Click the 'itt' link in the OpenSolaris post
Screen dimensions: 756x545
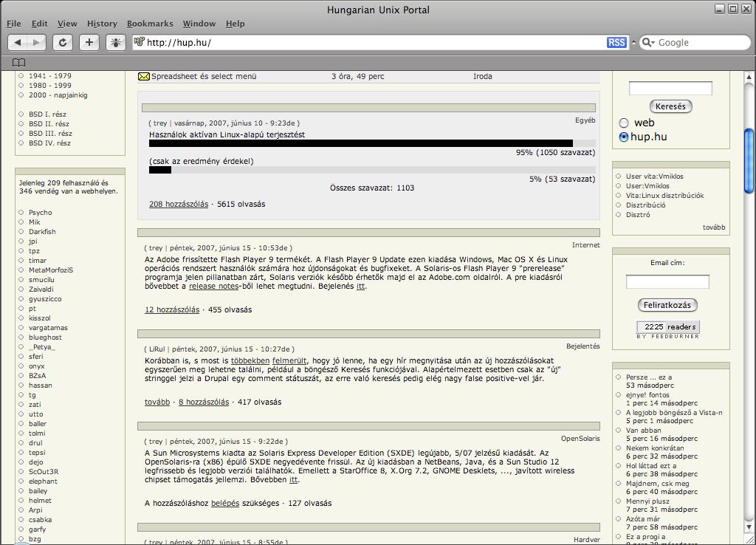(x=294, y=480)
